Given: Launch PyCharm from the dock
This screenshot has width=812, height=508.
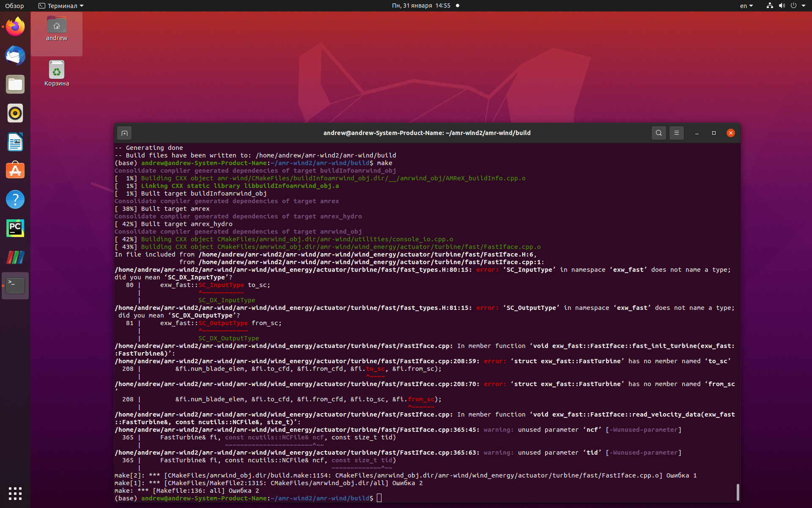Looking at the screenshot, I should click(x=15, y=228).
